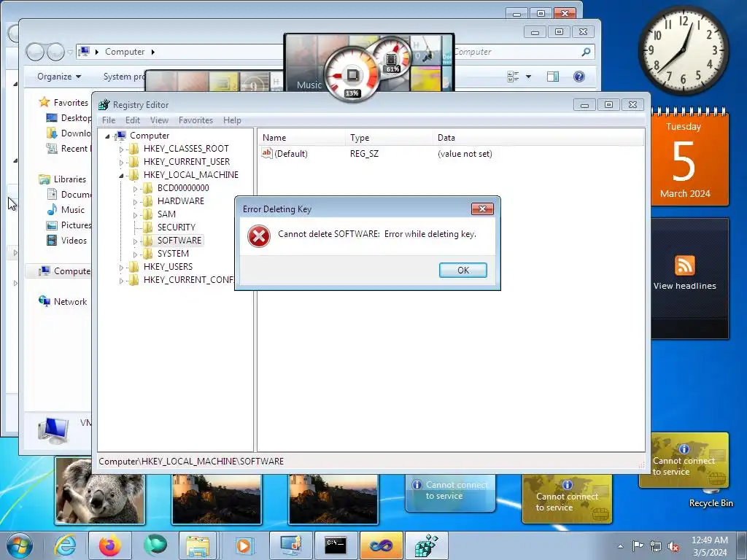The width and height of the screenshot is (747, 560).
Task: Expand the HKEY_USERS tree node arrow
Action: point(122,267)
